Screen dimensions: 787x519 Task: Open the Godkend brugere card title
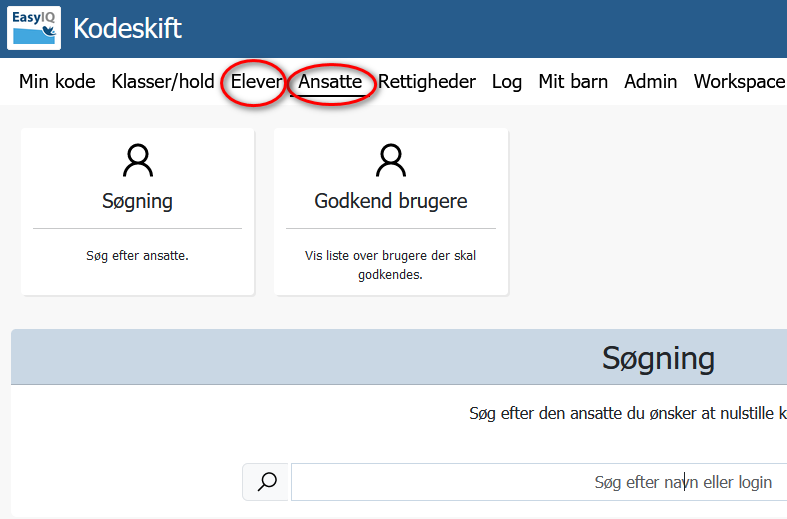390,201
